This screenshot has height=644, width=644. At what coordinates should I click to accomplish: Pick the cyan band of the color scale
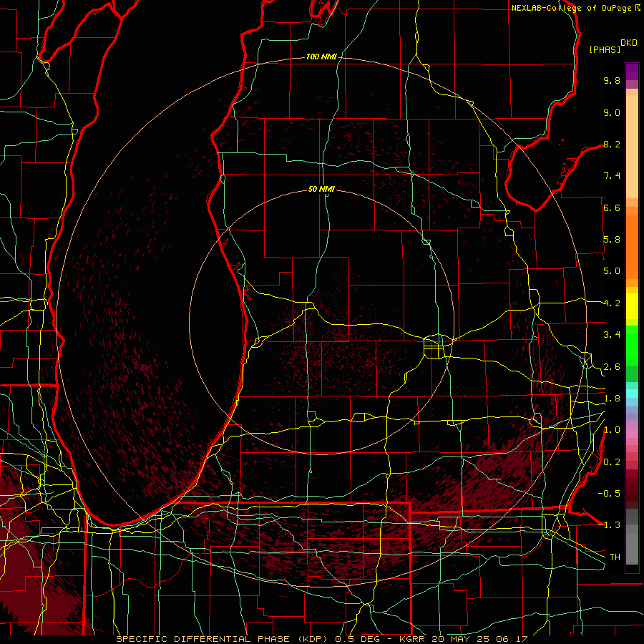coord(632,394)
